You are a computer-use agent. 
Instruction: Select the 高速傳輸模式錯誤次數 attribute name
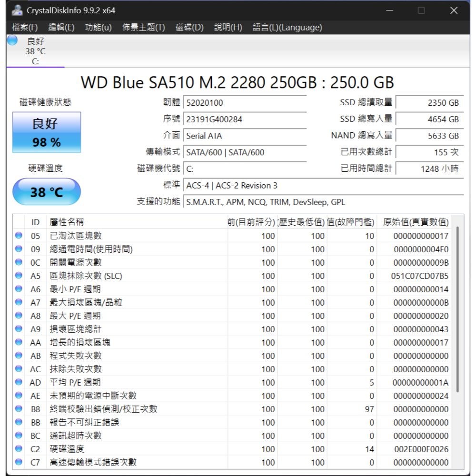(93, 462)
